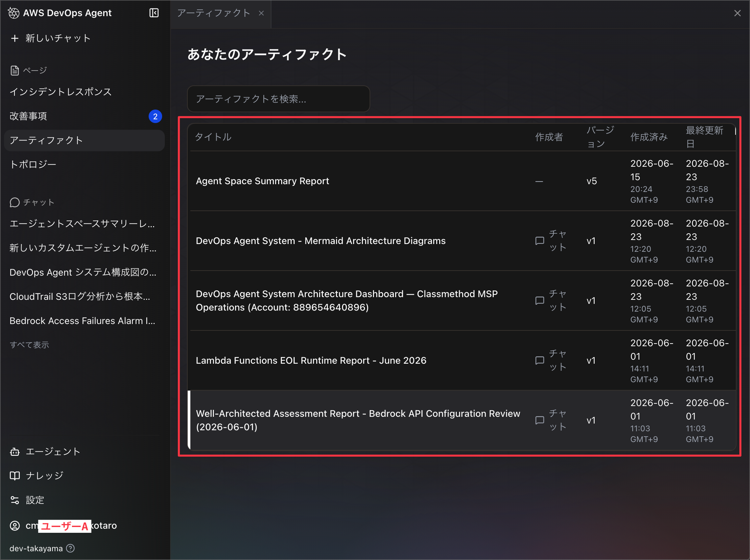
Task: Switch to the アーティファクト tab
Action: click(214, 13)
